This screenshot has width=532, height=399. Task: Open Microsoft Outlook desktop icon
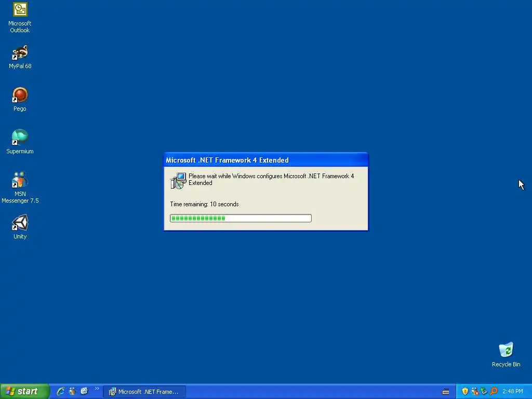point(20,18)
